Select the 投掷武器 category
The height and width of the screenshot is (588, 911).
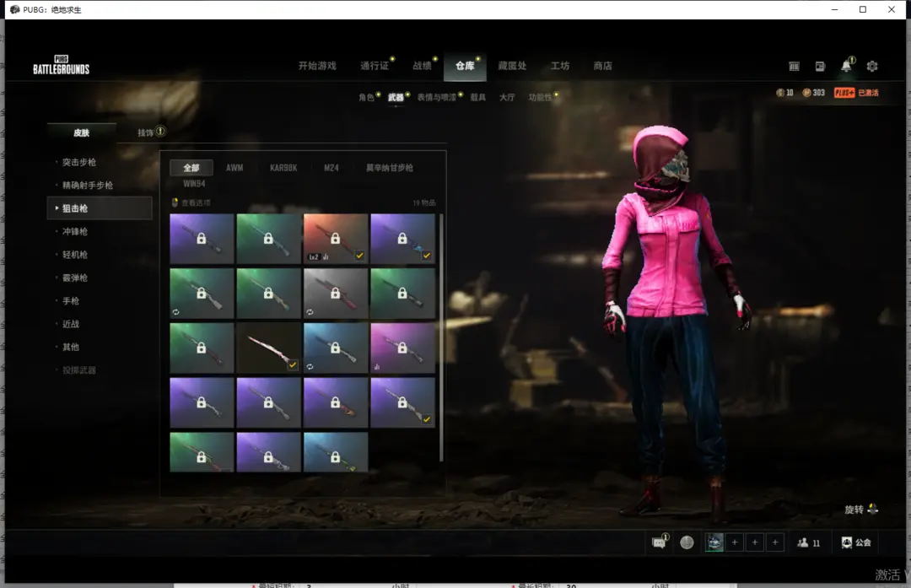79,370
